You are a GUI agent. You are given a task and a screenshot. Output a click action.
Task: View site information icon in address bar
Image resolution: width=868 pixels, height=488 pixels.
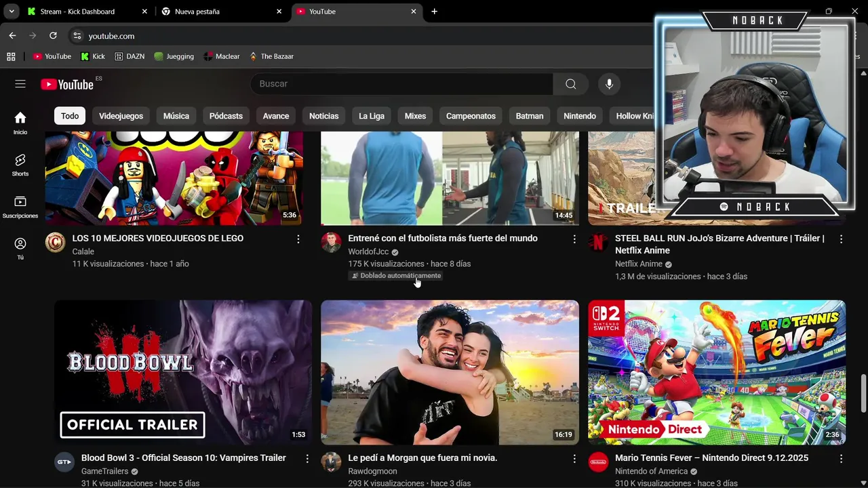pos(77,36)
